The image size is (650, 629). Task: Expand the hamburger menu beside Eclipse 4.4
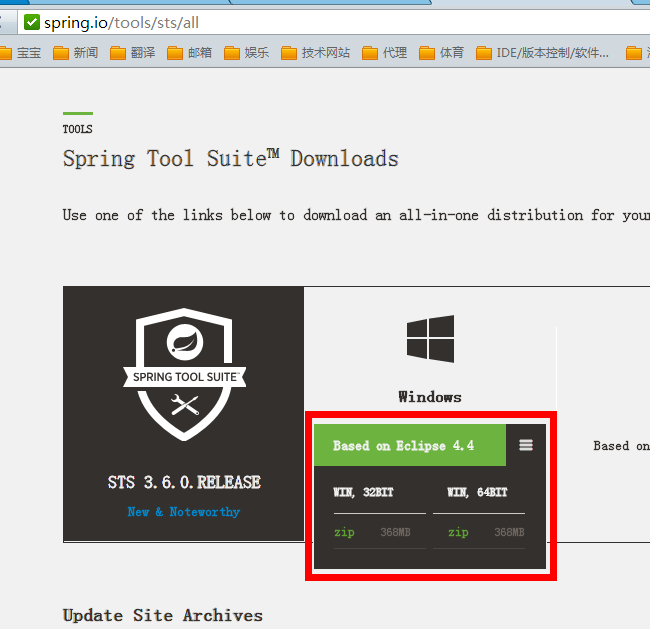(x=526, y=445)
